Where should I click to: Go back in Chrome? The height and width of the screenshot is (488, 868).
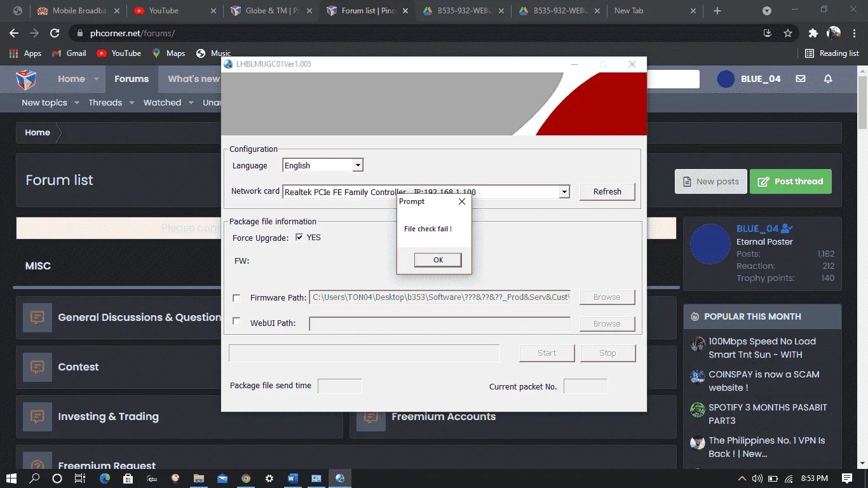(14, 33)
